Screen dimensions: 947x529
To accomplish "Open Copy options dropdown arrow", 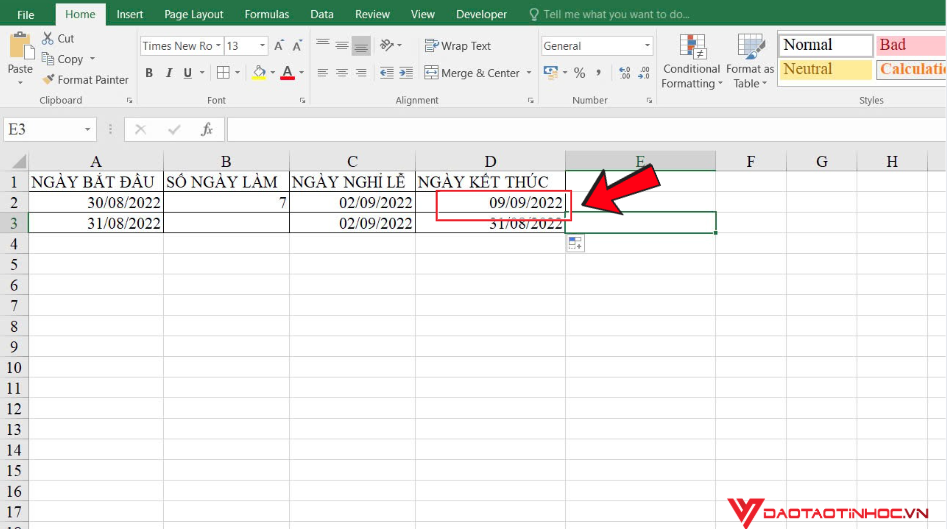I will coord(92,59).
